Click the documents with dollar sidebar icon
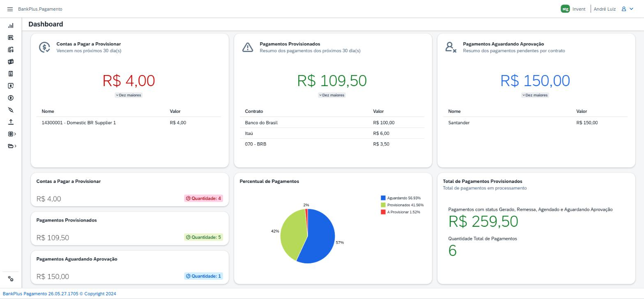 [x=11, y=50]
